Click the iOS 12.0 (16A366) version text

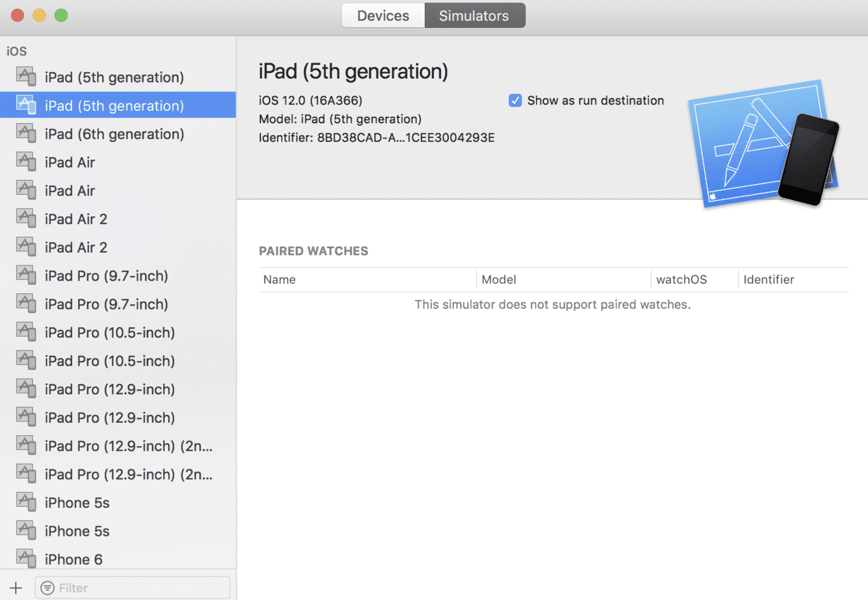pyautogui.click(x=311, y=101)
